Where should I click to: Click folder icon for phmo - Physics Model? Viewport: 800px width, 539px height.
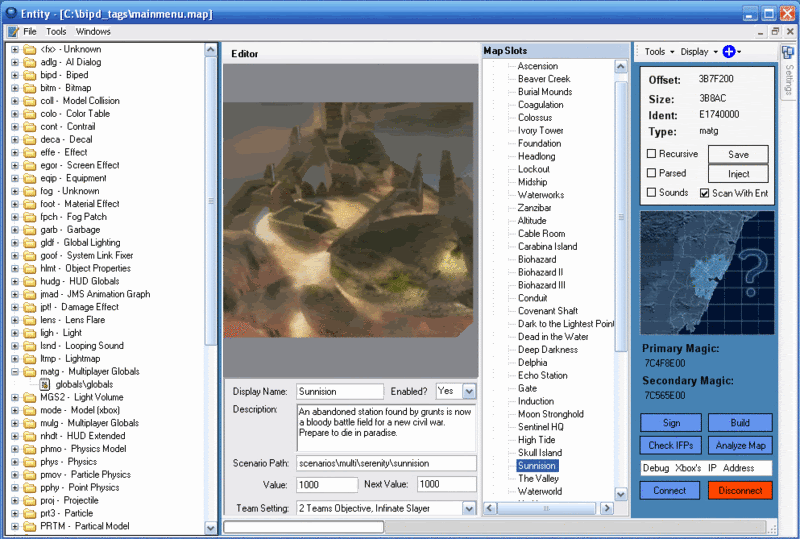click(30, 449)
